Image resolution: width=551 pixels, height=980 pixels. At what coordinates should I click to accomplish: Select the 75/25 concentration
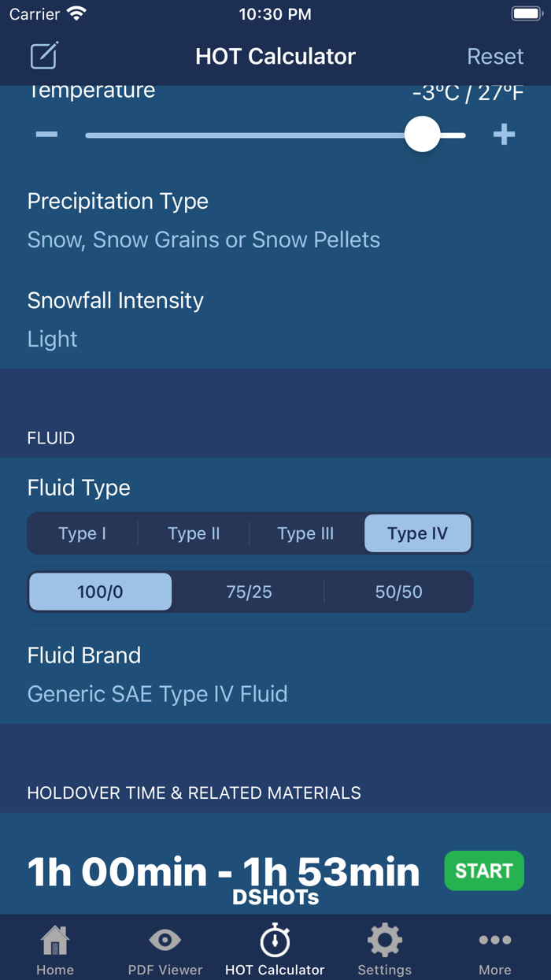click(249, 592)
